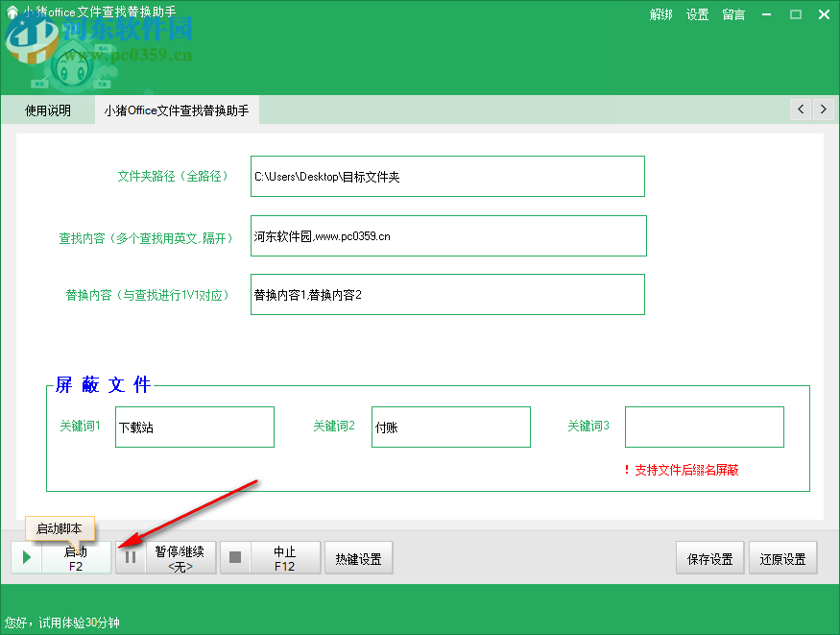Select the 小猪Office文件查找替换助手 tab

pos(178,110)
